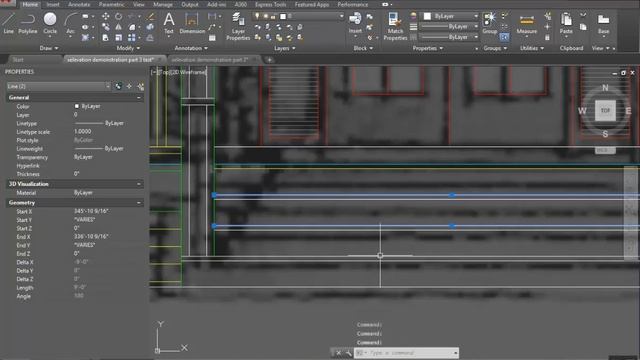Activate the Scale tool

click(118, 38)
